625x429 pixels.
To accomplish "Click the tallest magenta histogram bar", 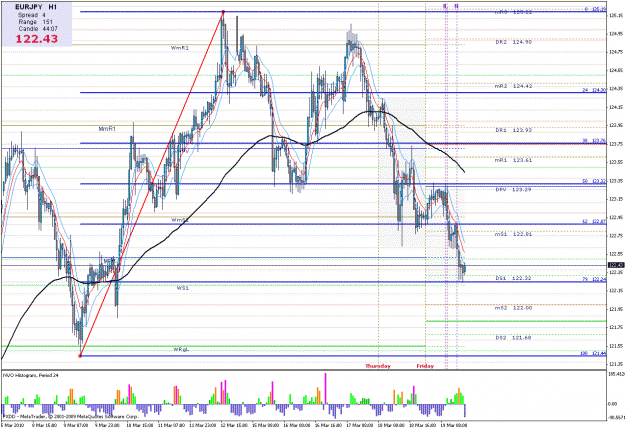I will pyautogui.click(x=326, y=388).
